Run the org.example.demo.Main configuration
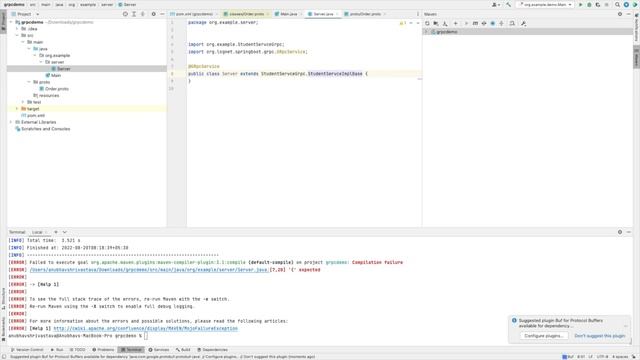The width and height of the screenshot is (640, 360). pos(580,4)
